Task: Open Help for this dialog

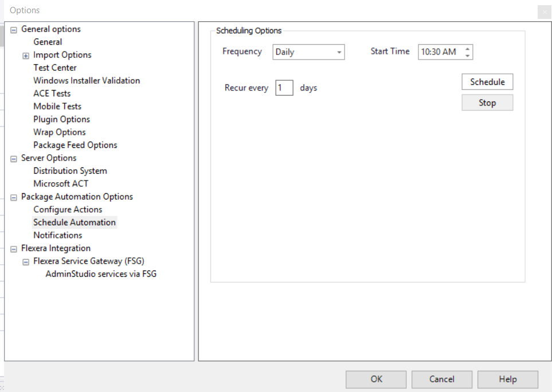Action: pos(507,379)
